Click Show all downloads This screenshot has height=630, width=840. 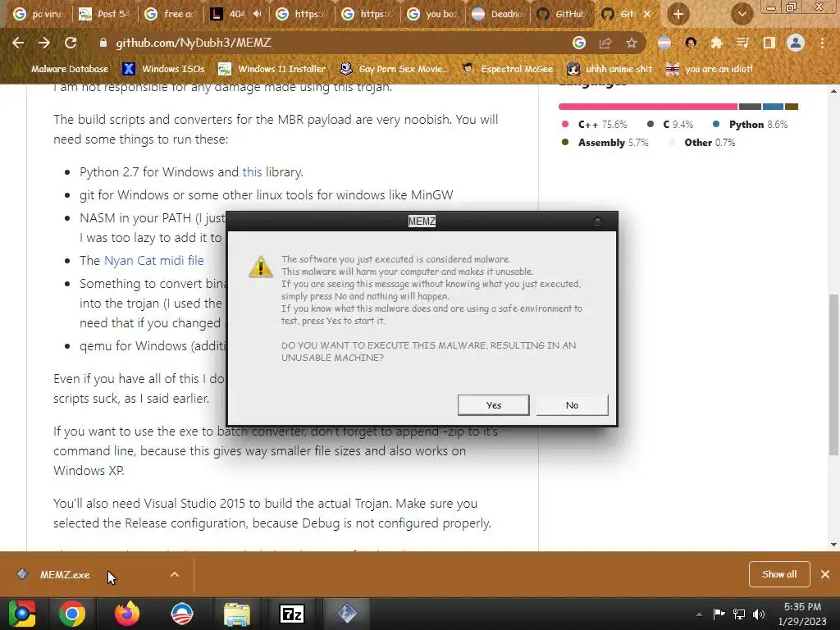(x=779, y=574)
